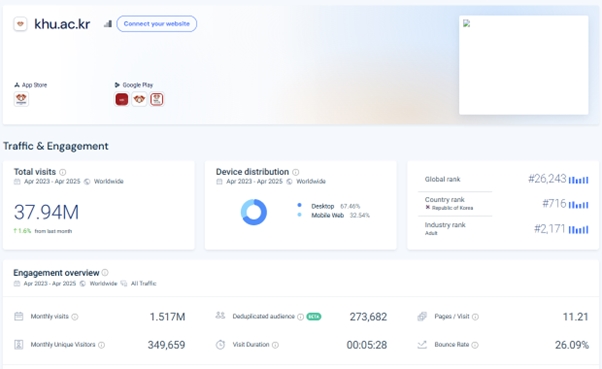Click info icon next to Monthly visits

(75, 317)
